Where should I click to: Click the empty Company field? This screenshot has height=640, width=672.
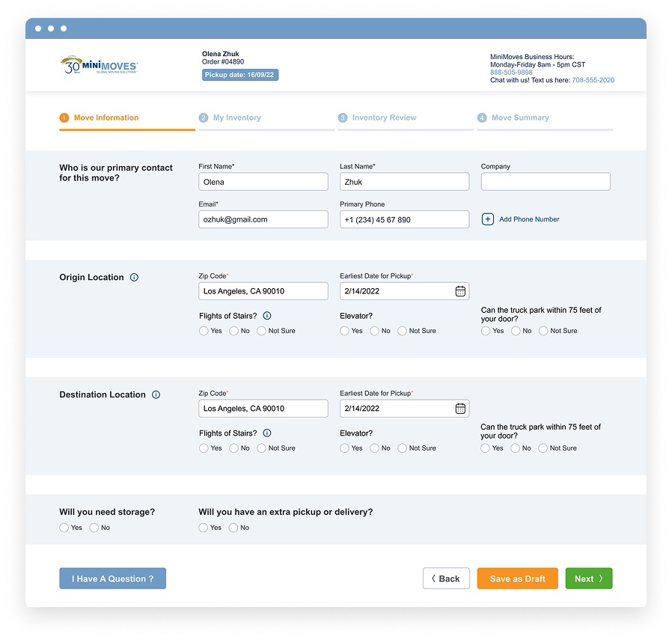[x=546, y=182]
